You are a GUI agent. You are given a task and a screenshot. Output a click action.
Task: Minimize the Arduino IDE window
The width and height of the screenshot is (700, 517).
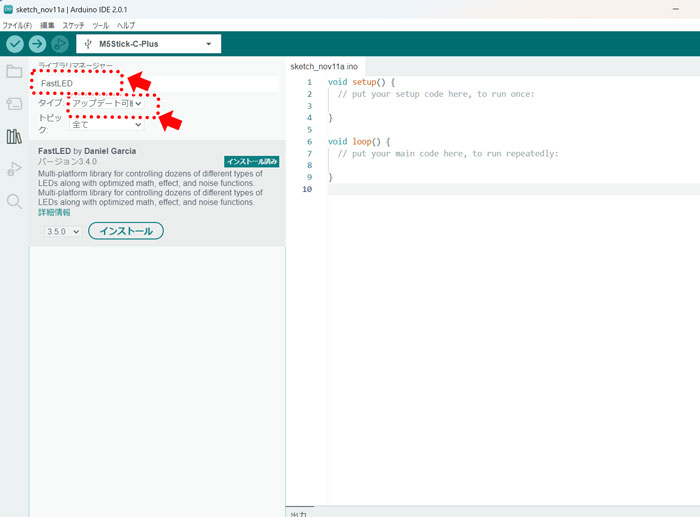(x=676, y=9)
